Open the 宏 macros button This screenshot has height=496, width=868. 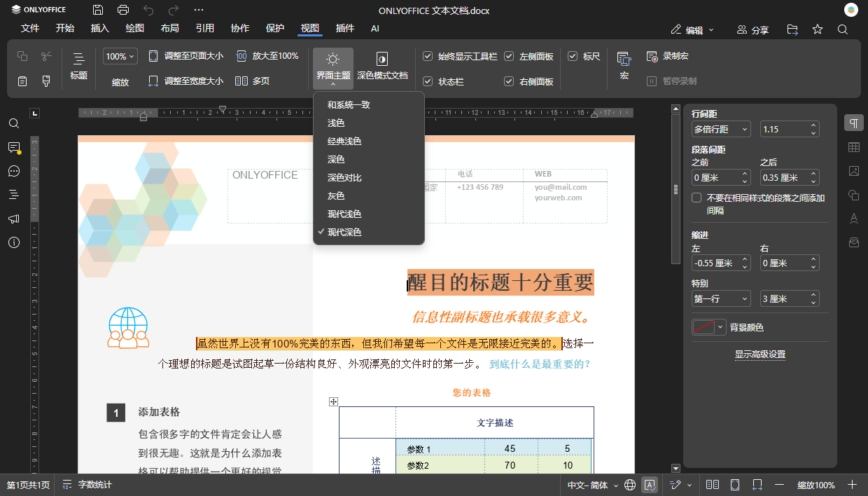point(624,67)
